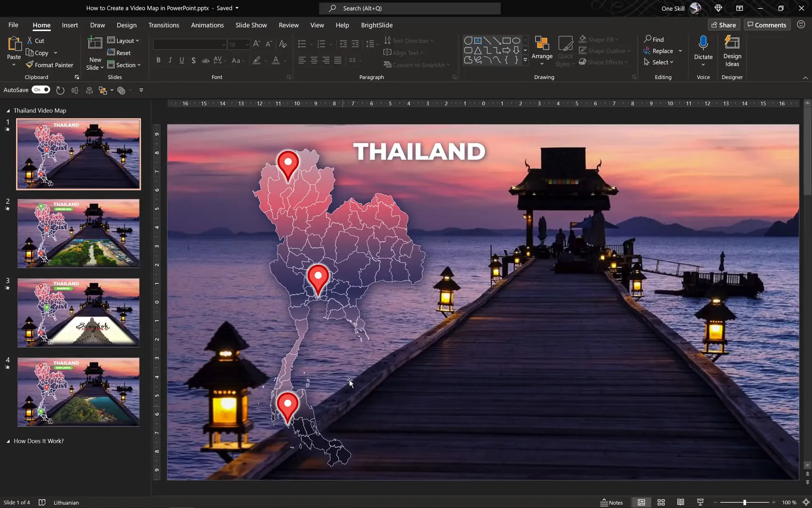This screenshot has height=508, width=812.
Task: Toggle AutoSave off
Action: click(x=41, y=89)
